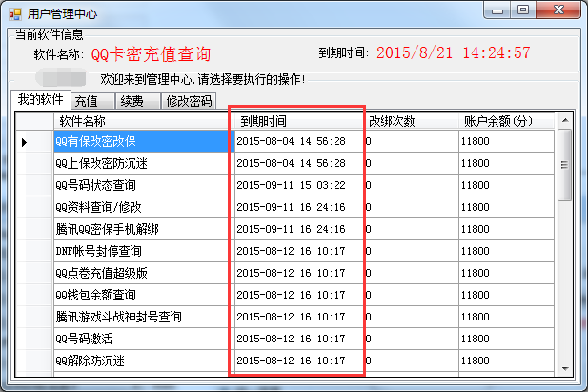Image resolution: width=588 pixels, height=392 pixels.
Task: Click balance 11800 in QQ有保改密改保 row
Action: click(506, 141)
